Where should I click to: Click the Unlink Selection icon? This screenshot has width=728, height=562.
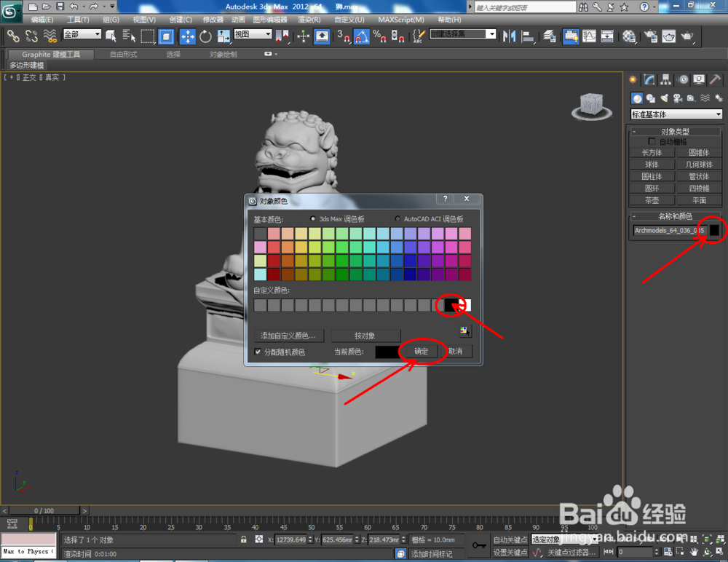[x=31, y=36]
